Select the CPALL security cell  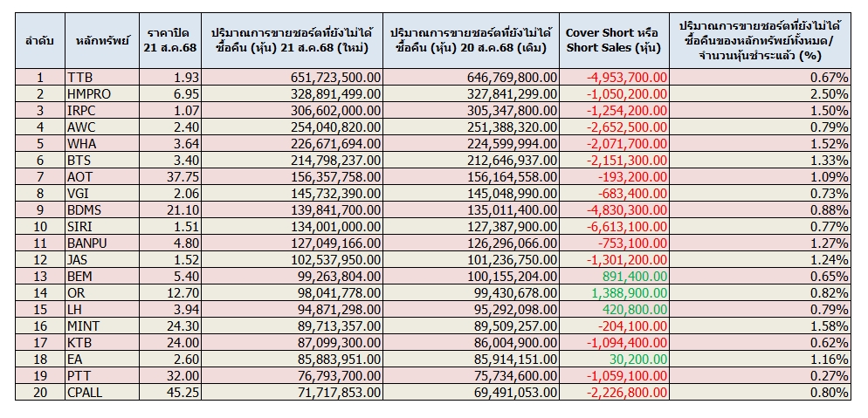tap(102, 393)
